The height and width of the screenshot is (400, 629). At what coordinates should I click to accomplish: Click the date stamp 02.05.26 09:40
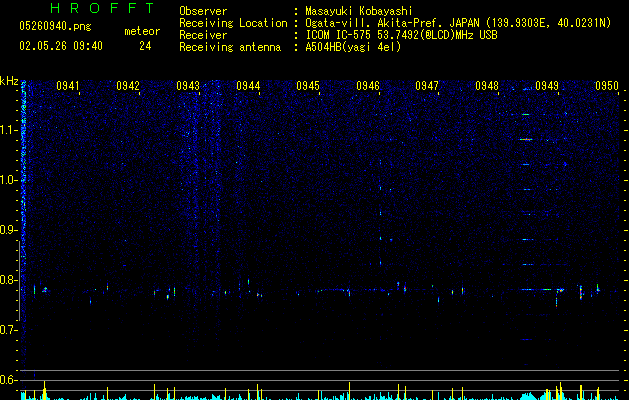tap(61, 46)
